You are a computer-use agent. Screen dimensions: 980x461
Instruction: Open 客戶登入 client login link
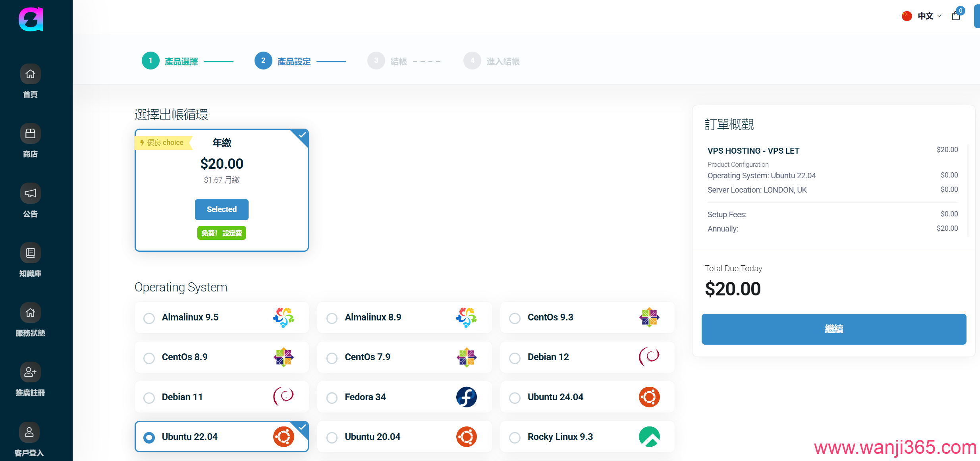tap(29, 453)
